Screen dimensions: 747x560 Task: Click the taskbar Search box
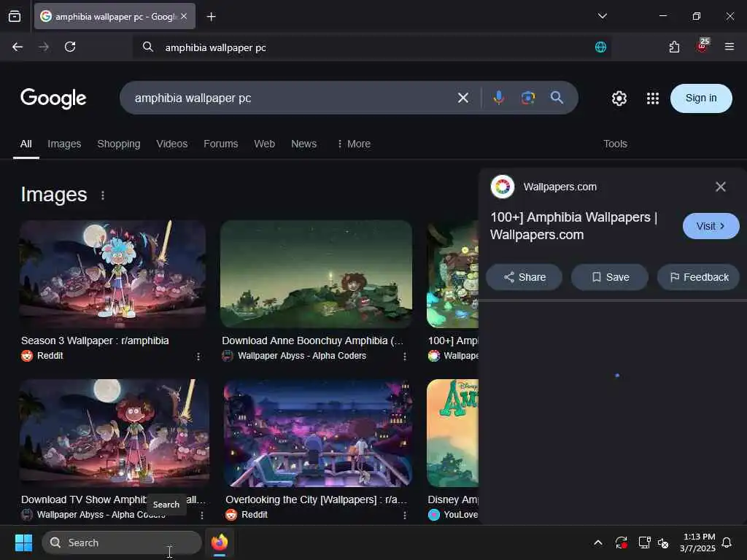[122, 542]
